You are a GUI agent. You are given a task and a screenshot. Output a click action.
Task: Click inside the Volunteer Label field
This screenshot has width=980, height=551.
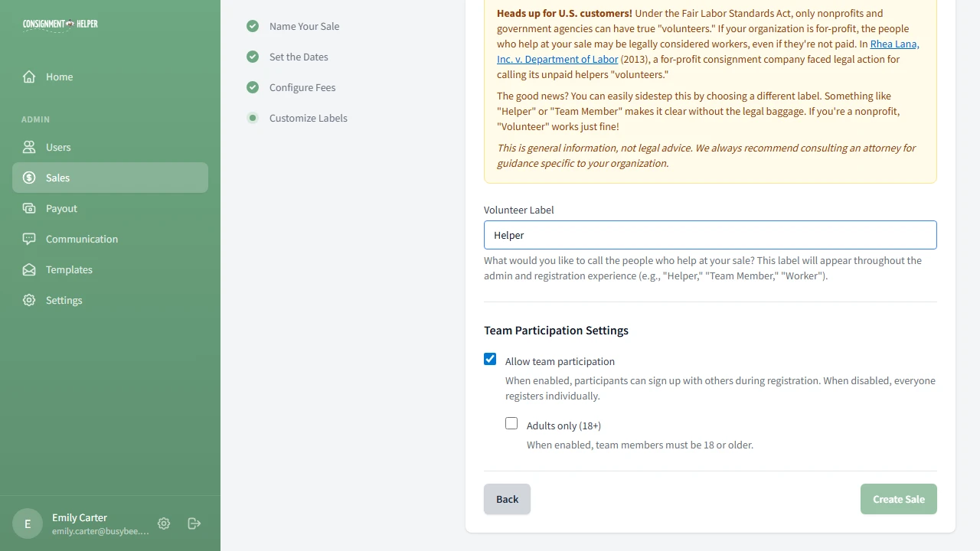point(710,235)
